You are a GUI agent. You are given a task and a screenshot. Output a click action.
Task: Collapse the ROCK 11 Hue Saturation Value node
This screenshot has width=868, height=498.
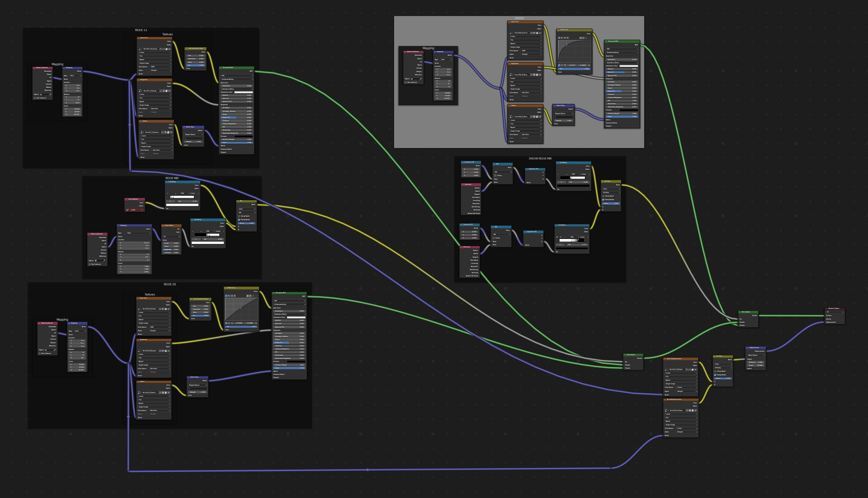click(x=186, y=49)
